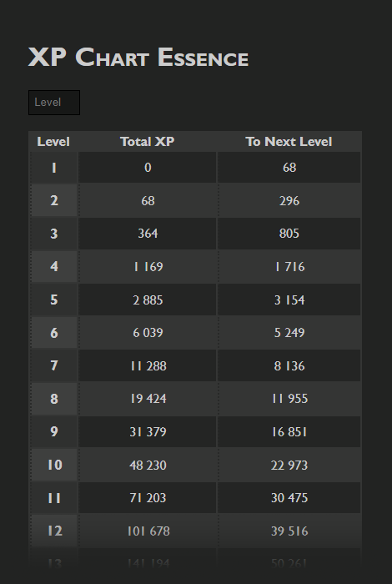392x584 pixels.
Task: Click the To Next Level value 3 154
Action: pyautogui.click(x=289, y=300)
